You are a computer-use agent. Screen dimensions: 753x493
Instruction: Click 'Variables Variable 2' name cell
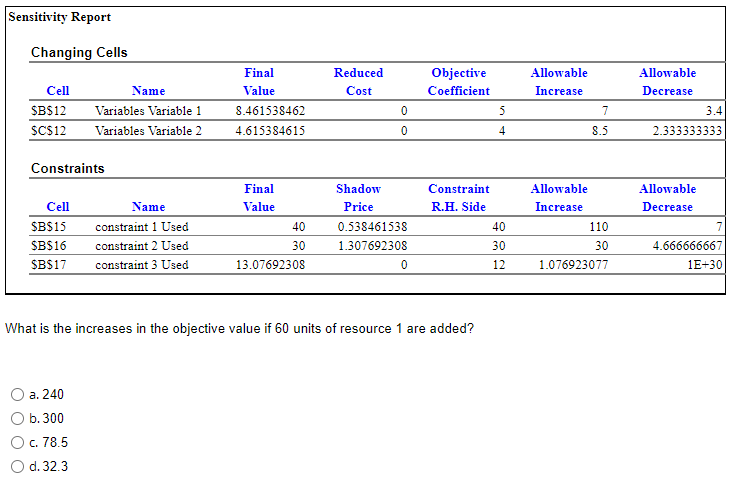(148, 131)
